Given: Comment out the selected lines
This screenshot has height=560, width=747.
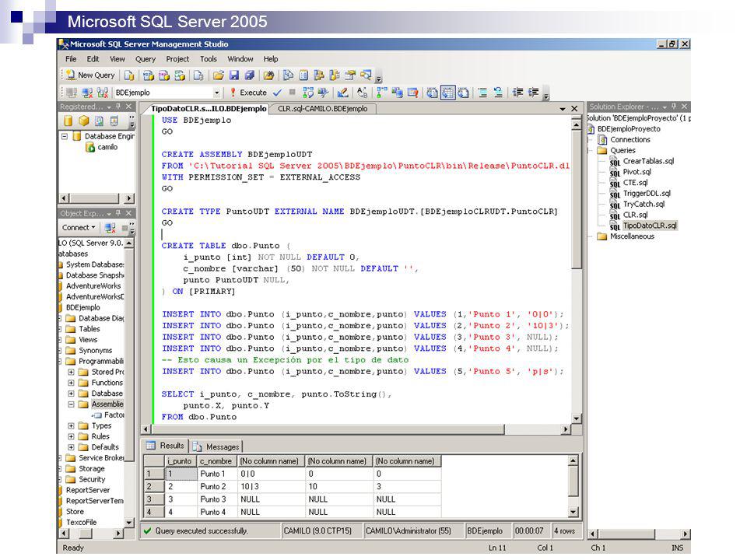Looking at the screenshot, I should point(482,93).
